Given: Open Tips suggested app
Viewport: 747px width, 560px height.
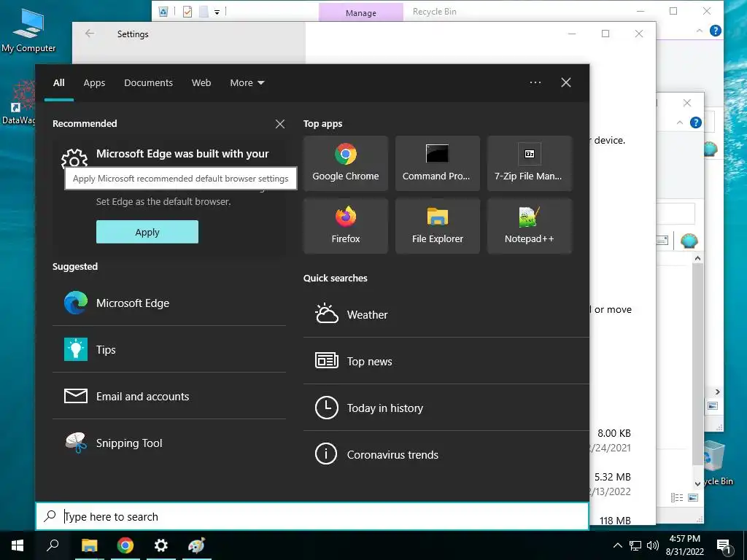Looking at the screenshot, I should [x=169, y=349].
